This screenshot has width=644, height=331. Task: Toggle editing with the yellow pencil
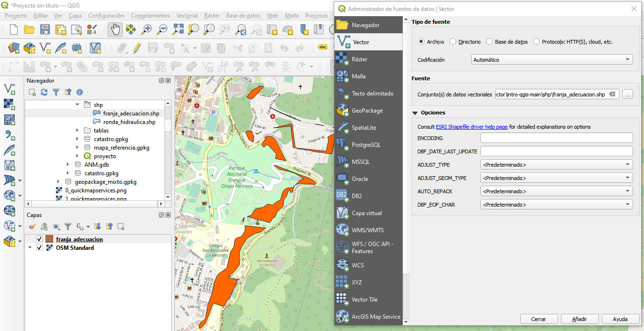137,48
